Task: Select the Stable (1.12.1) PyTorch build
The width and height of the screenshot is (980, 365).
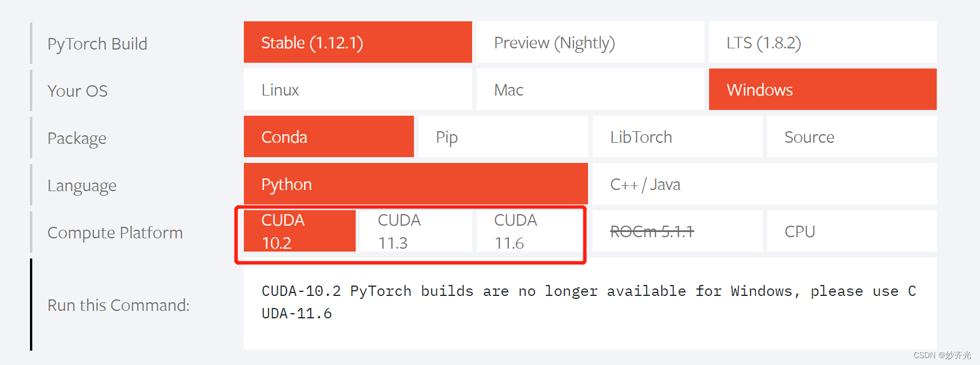Action: click(x=357, y=42)
